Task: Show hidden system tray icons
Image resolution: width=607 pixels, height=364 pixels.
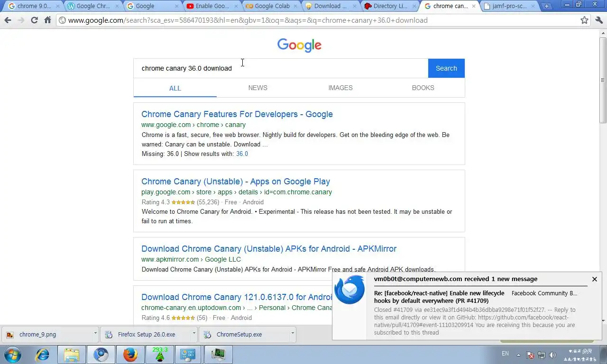Action: tap(518, 355)
